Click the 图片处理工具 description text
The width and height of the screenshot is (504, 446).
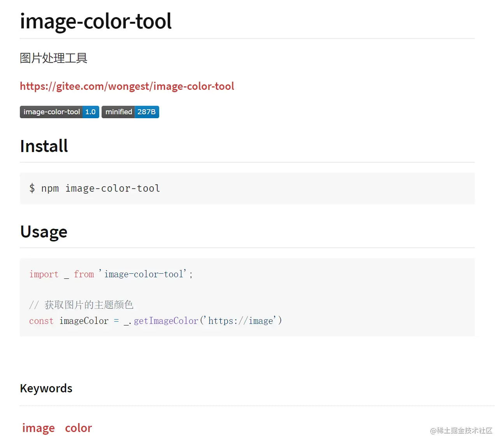[54, 58]
